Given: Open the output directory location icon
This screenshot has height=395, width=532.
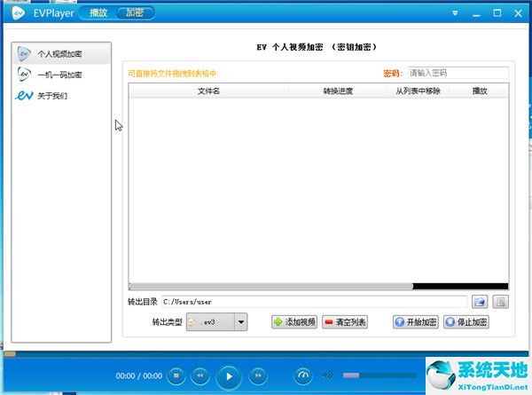Looking at the screenshot, I should point(501,302).
